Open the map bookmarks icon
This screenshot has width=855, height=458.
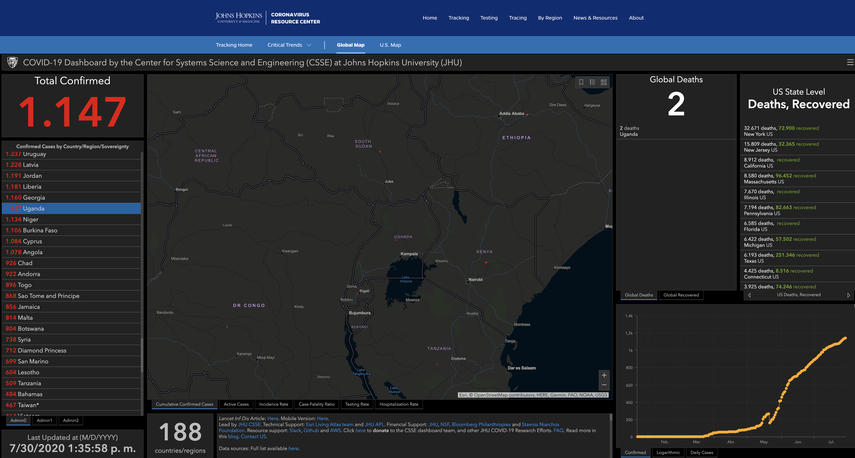(x=581, y=82)
